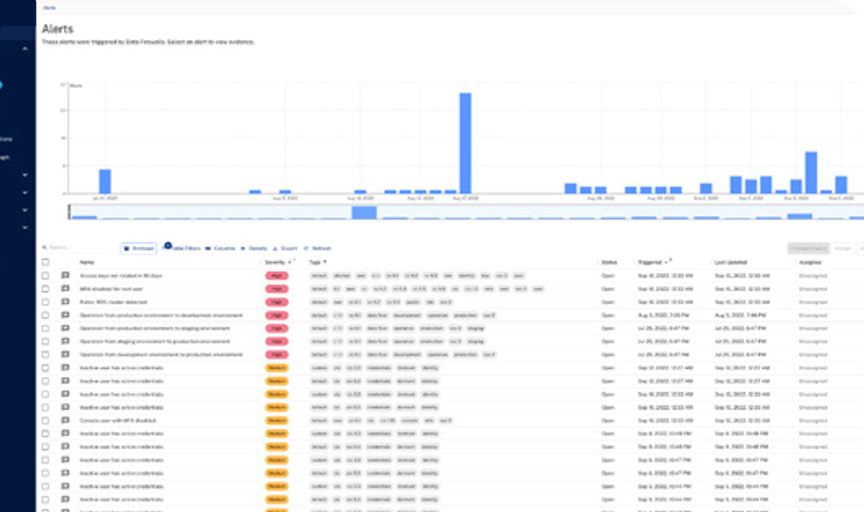
Task: Sort the table by Severity column
Action: (x=275, y=262)
